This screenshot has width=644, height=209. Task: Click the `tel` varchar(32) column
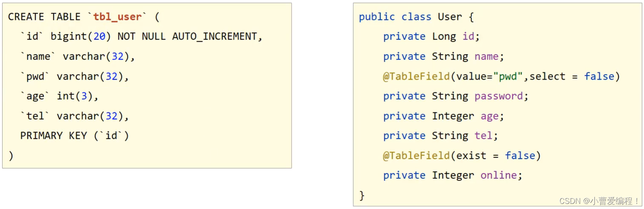[x=74, y=116]
